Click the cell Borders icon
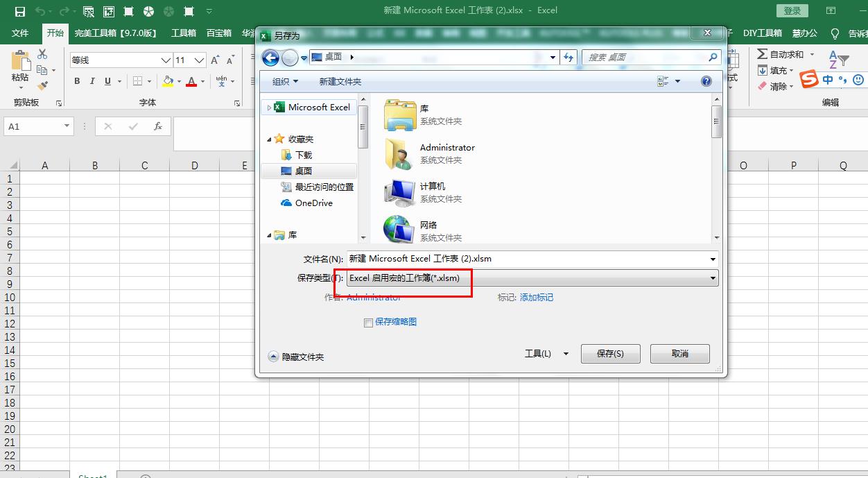This screenshot has width=868, height=478. tap(137, 81)
